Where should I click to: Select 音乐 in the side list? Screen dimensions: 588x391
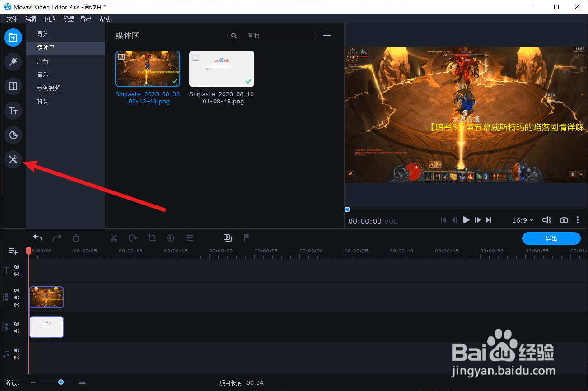[x=65, y=74]
